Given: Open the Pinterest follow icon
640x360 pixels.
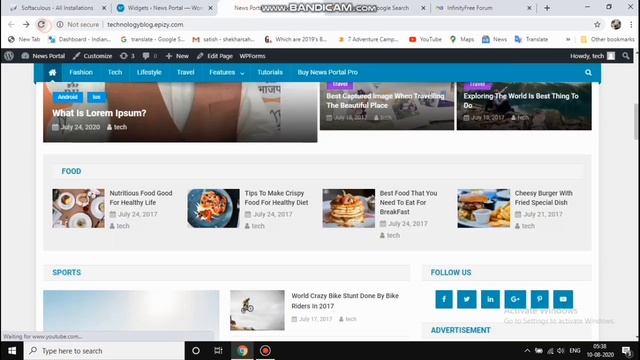Looking at the screenshot, I should tap(540, 299).
